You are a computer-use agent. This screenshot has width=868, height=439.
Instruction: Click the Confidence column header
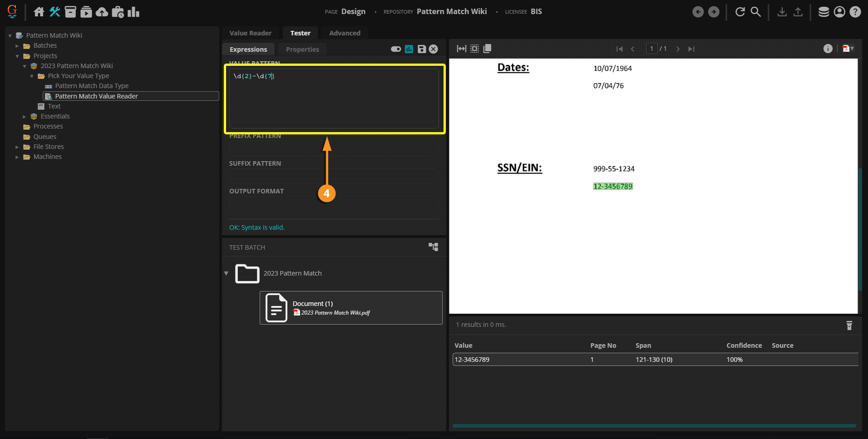(x=744, y=345)
